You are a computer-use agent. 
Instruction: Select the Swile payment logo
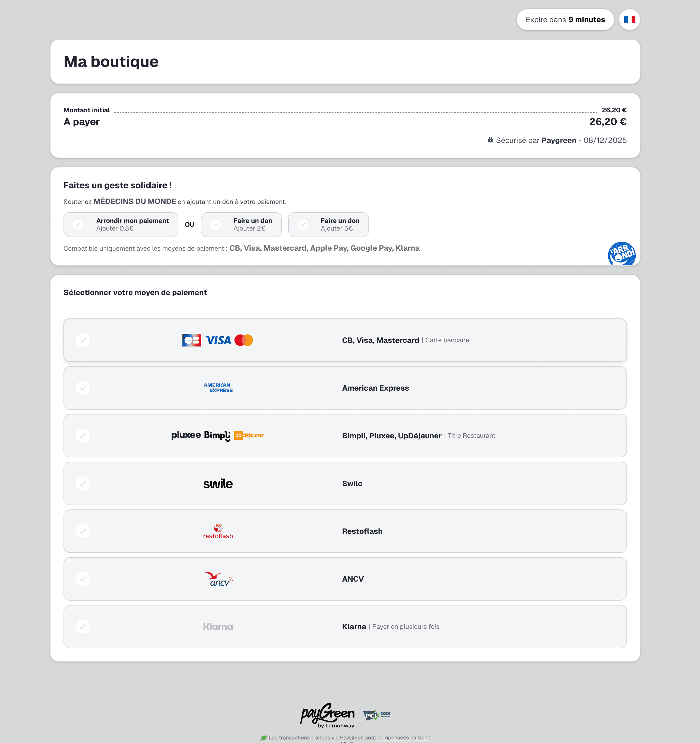pyautogui.click(x=218, y=483)
